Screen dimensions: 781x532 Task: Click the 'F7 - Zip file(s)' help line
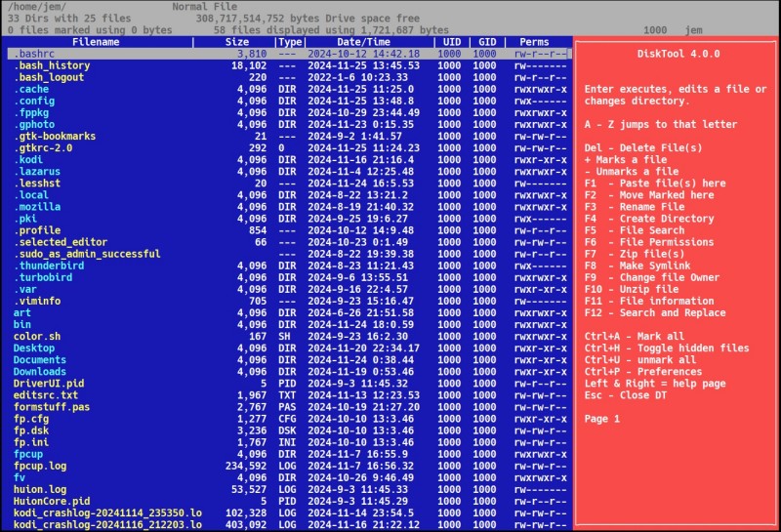click(637, 254)
